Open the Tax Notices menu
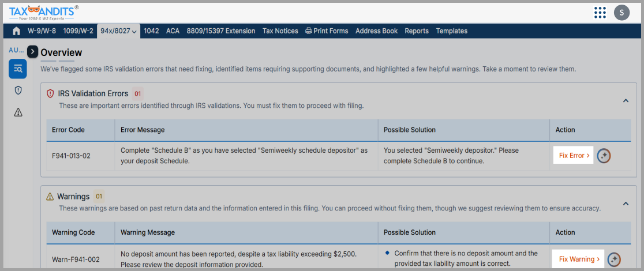This screenshot has width=644, height=271. (x=280, y=31)
